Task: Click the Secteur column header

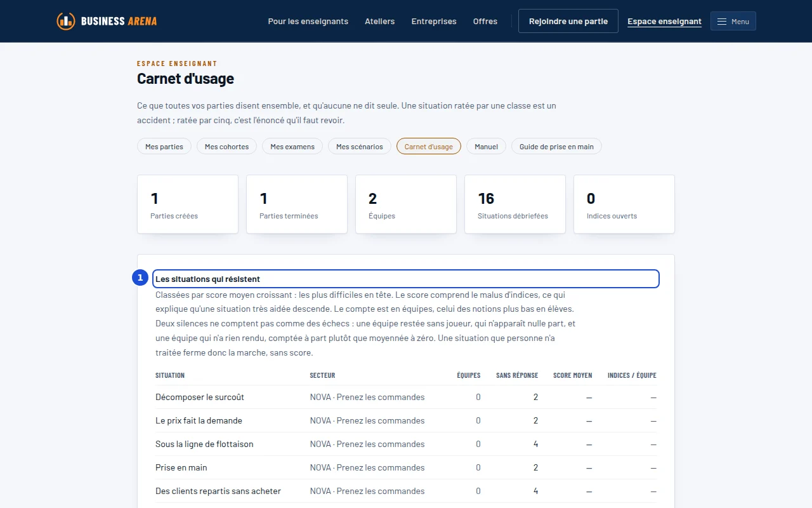Action: coord(322,375)
